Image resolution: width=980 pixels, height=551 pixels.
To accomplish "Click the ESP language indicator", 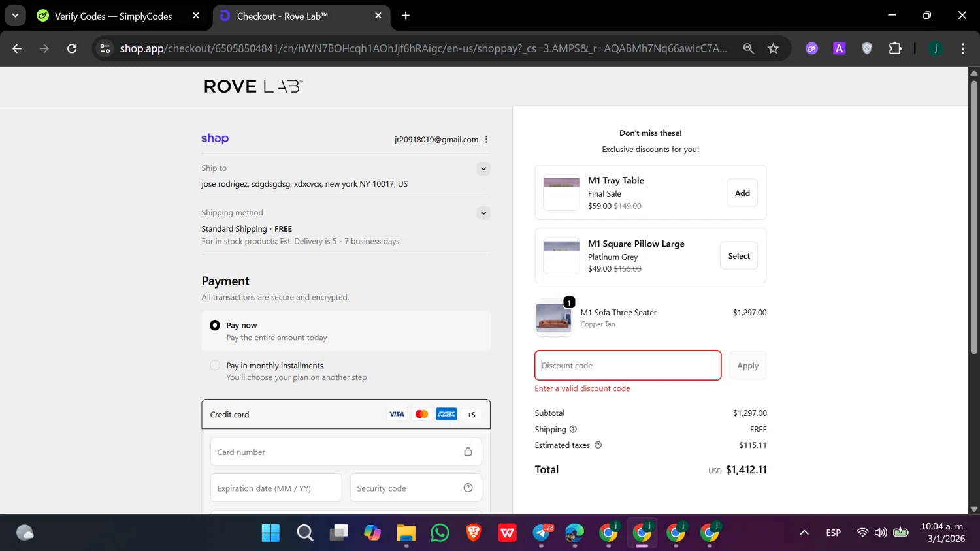I will [833, 533].
